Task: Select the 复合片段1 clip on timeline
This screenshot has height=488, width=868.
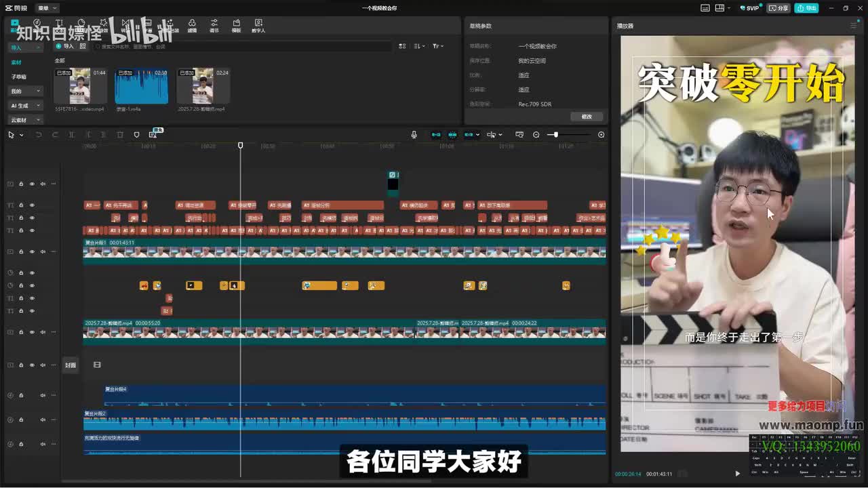Action: (x=344, y=251)
